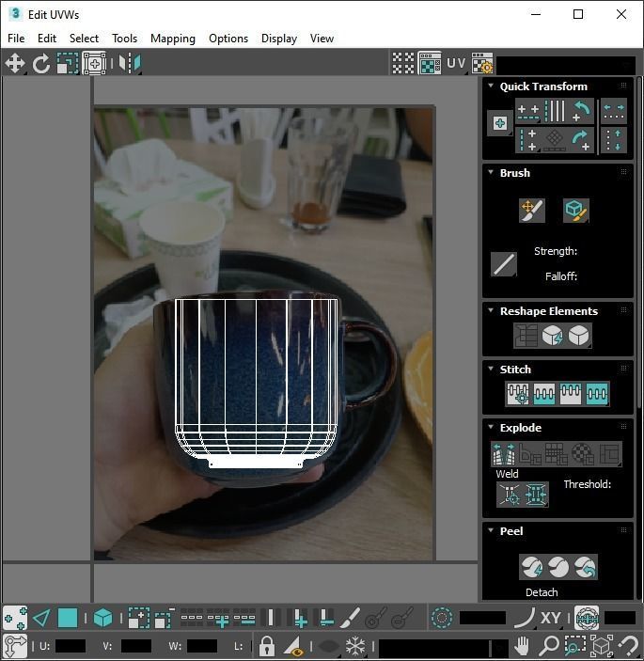
Task: Click Align Horizontally to Pivot icon
Action: (528, 111)
